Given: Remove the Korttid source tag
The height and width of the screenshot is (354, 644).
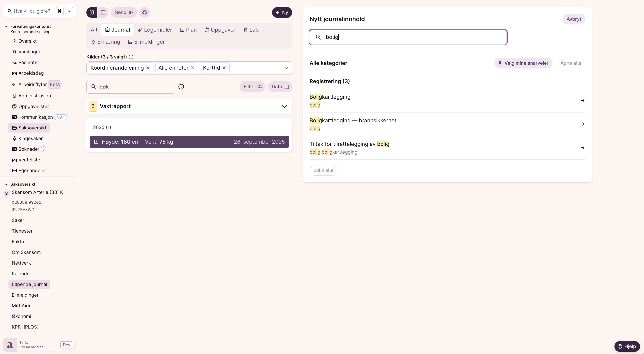Looking at the screenshot, I should click(x=224, y=68).
